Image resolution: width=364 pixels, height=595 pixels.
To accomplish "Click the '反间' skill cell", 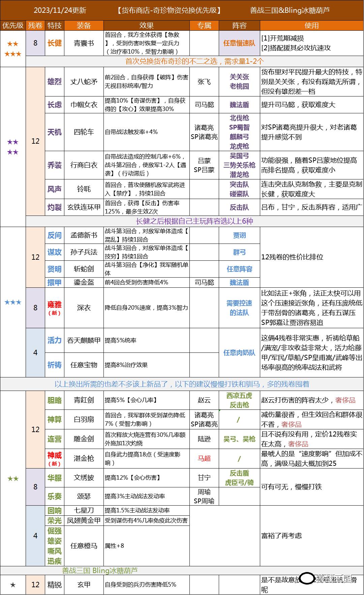I will (55, 235).
